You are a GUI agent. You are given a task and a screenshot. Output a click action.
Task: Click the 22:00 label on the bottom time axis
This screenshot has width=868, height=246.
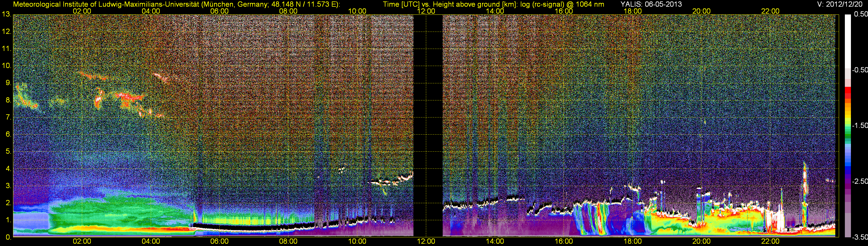[x=770, y=242]
